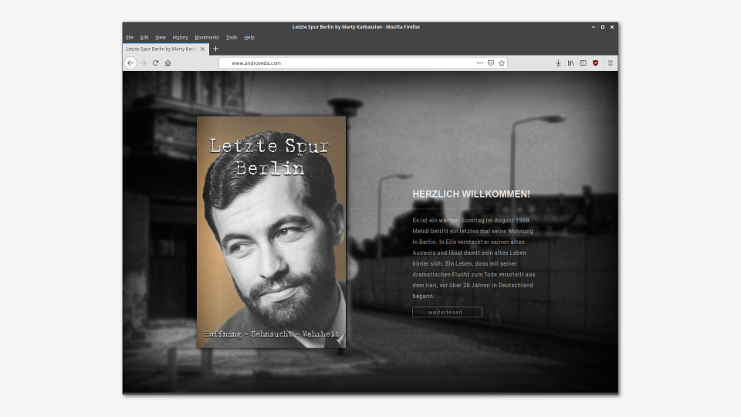Open the Edit menu

(x=144, y=37)
